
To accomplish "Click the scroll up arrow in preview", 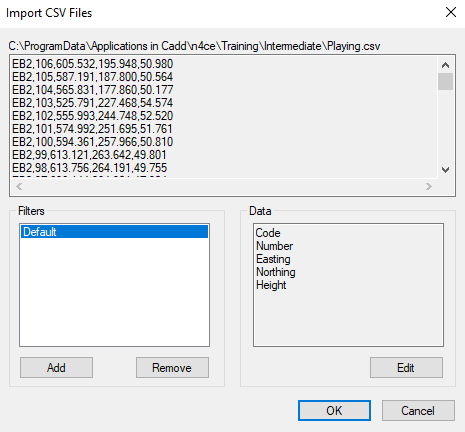I will tap(445, 65).
